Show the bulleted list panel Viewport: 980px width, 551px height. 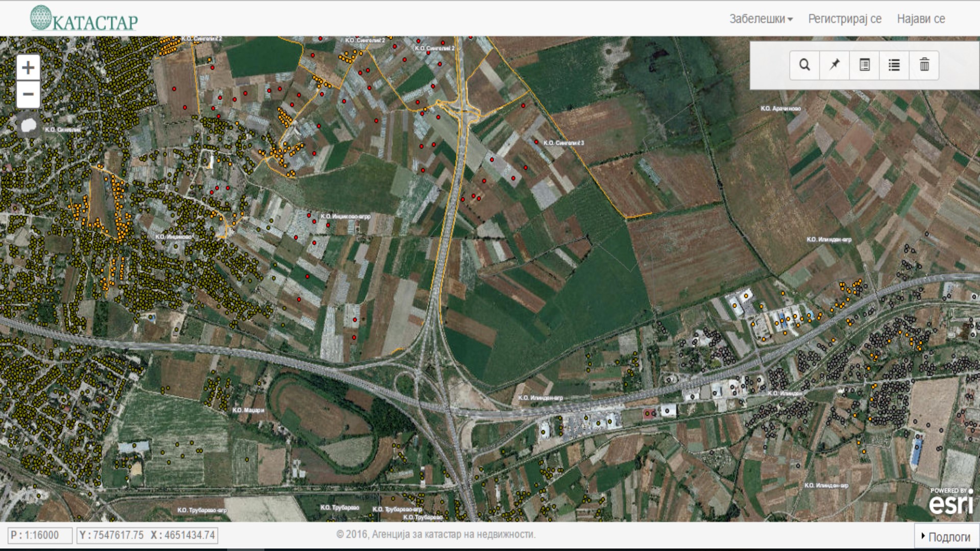(x=894, y=65)
